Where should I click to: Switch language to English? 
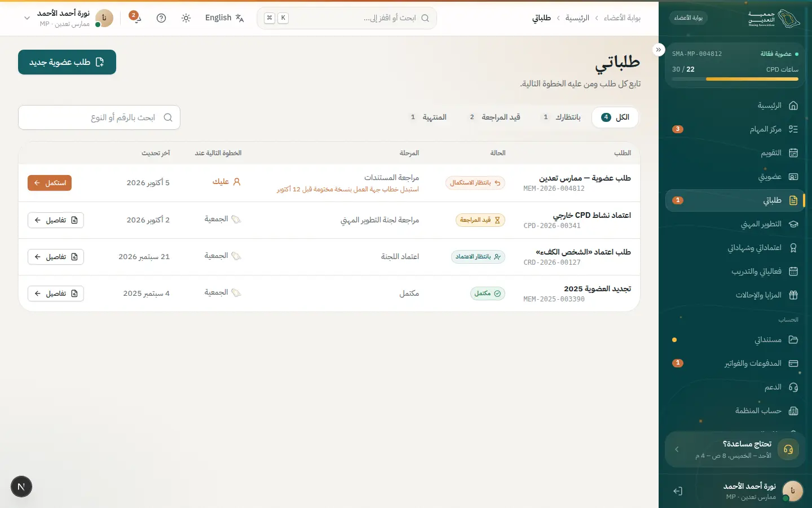click(224, 18)
